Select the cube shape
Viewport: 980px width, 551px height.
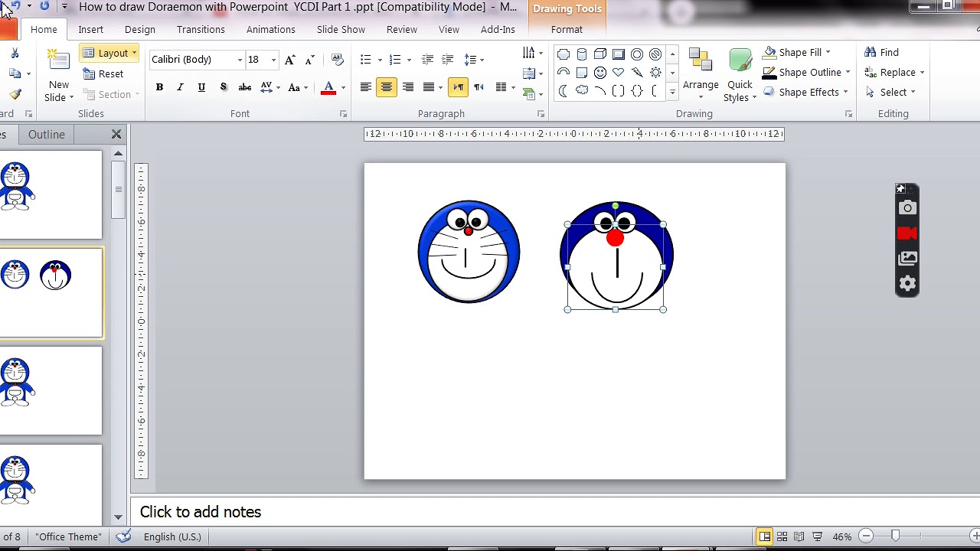600,54
